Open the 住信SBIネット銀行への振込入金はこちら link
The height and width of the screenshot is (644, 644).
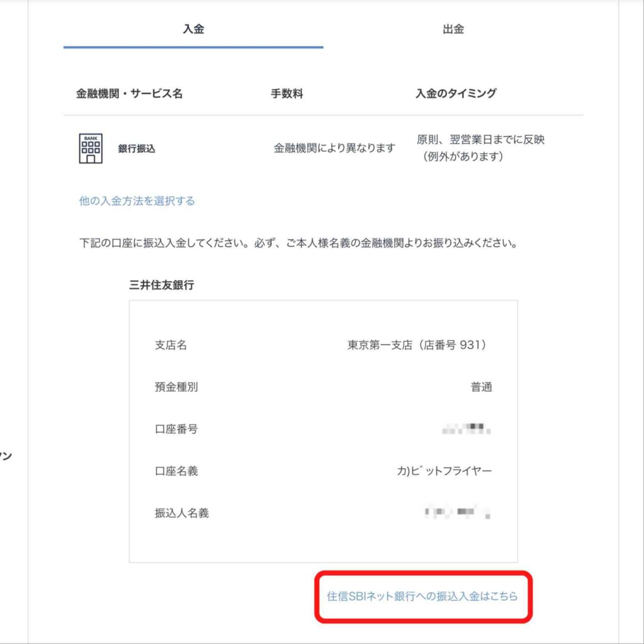(x=422, y=596)
